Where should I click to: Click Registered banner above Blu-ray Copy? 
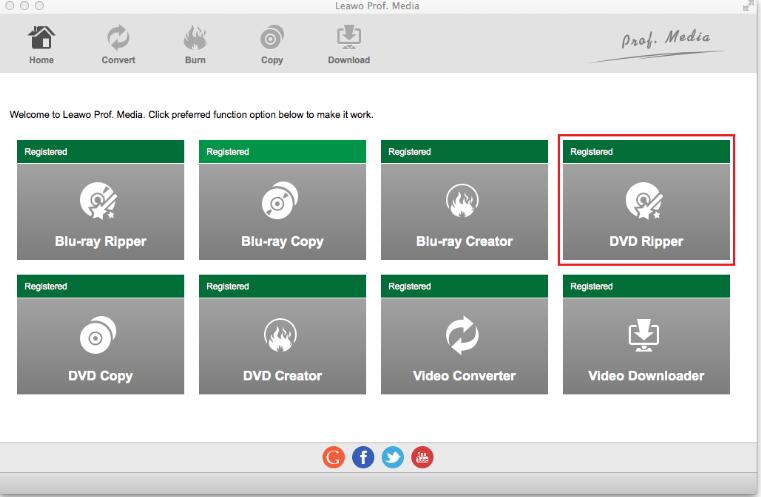click(282, 151)
